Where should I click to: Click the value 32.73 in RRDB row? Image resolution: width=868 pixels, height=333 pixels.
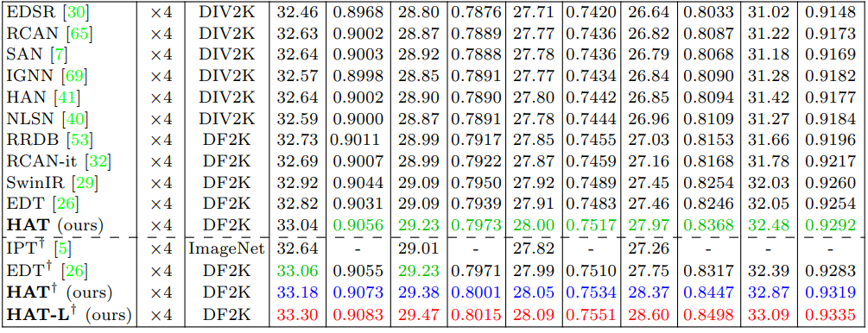tap(297, 140)
